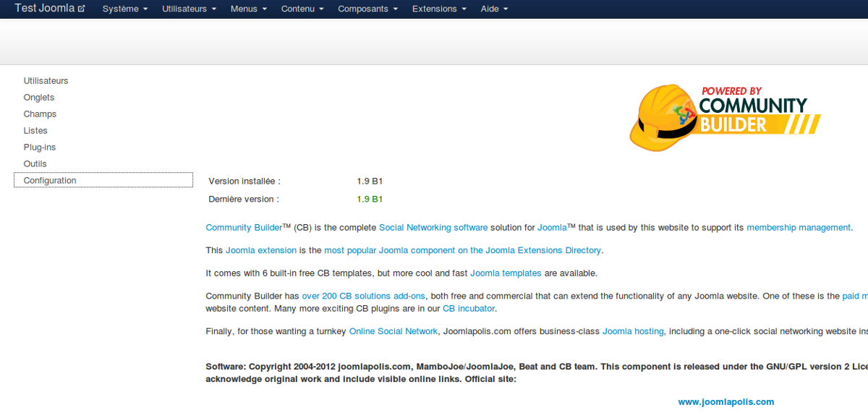Expand the Extensions dropdown
The height and width of the screenshot is (418, 868).
439,9
